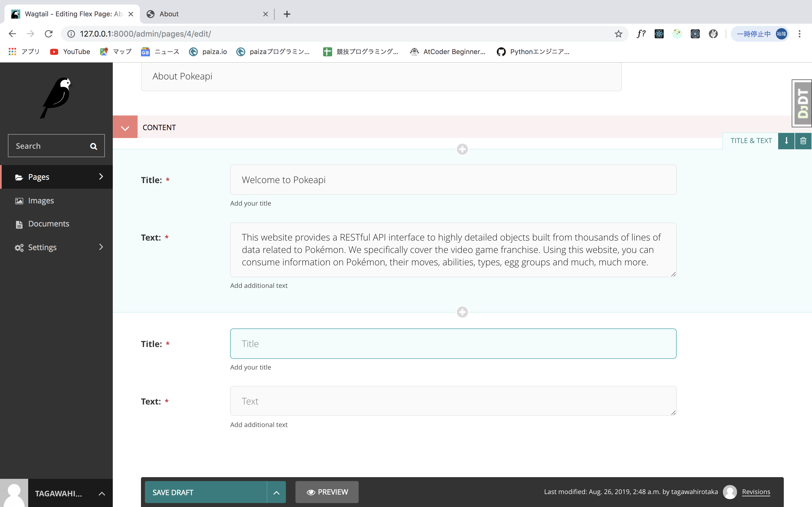The image size is (812, 507).
Task: Collapse the CONTENT section
Action: click(125, 127)
